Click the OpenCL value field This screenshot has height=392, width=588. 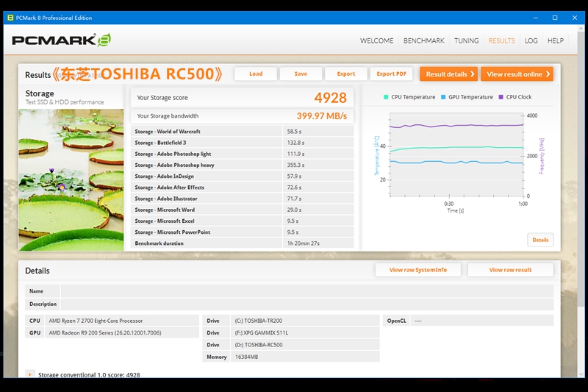[482, 321]
